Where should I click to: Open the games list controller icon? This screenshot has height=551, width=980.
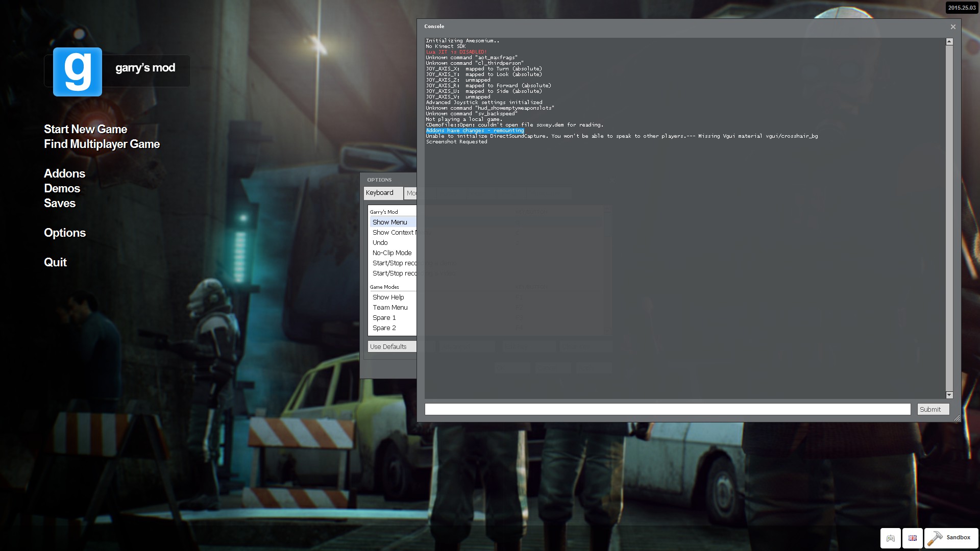point(891,538)
